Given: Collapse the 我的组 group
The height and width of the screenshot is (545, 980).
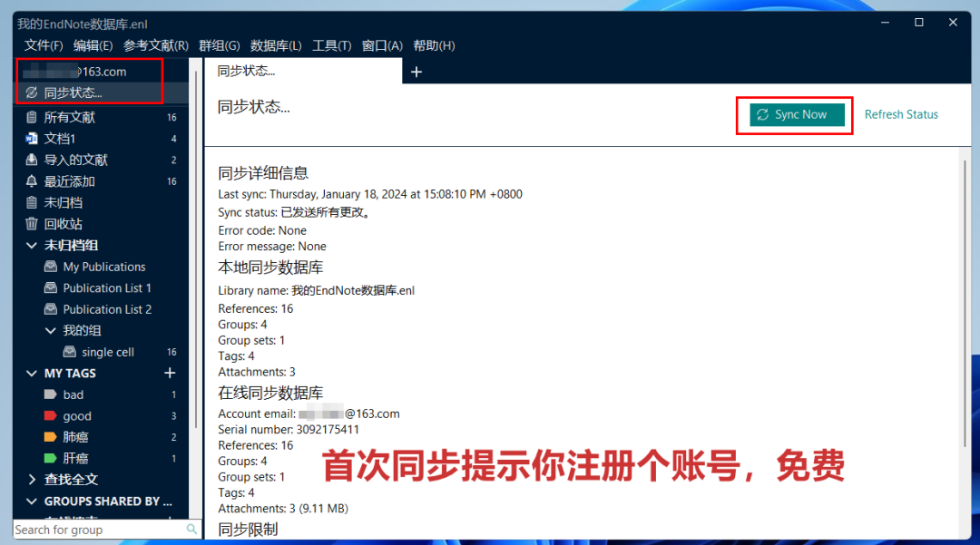Looking at the screenshot, I should coord(51,330).
